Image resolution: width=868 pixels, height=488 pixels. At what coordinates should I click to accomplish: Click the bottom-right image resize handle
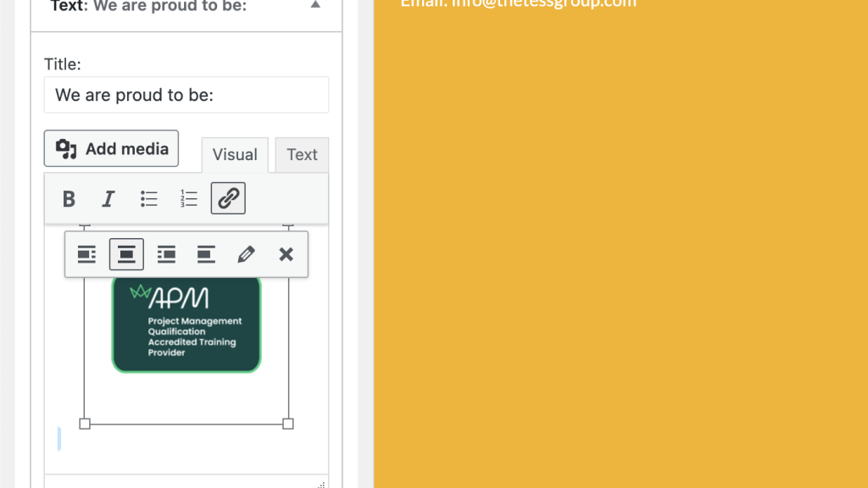coord(288,424)
